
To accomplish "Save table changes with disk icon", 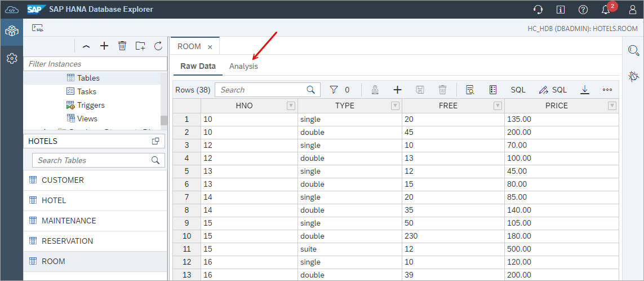I will coord(420,90).
